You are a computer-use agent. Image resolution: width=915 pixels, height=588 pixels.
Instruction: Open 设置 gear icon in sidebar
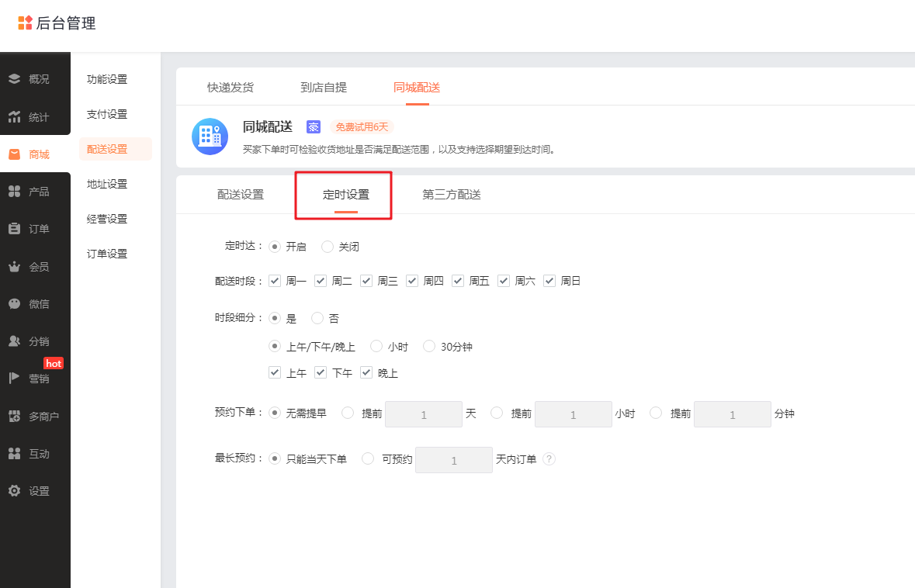(x=15, y=490)
